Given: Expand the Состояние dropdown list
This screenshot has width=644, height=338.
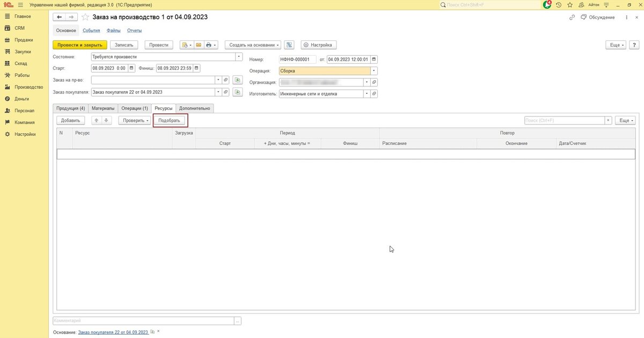Looking at the screenshot, I should pos(239,56).
